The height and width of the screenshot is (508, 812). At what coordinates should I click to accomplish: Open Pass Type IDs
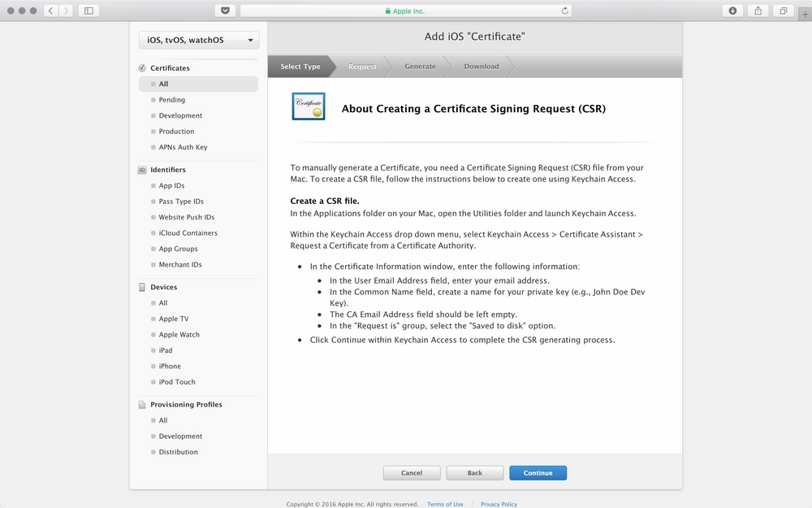tap(181, 201)
